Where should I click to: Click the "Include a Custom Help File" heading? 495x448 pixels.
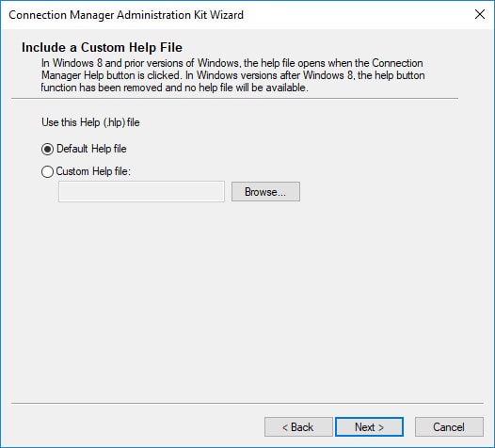[102, 47]
